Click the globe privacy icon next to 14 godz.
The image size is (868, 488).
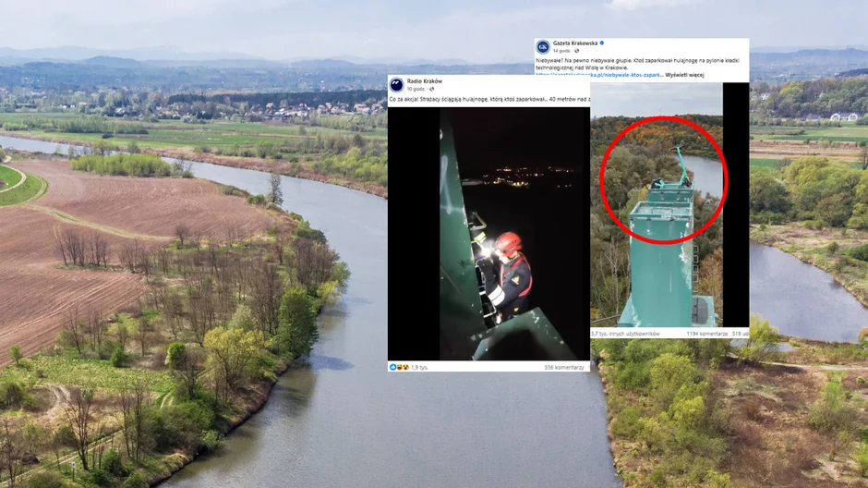click(576, 51)
